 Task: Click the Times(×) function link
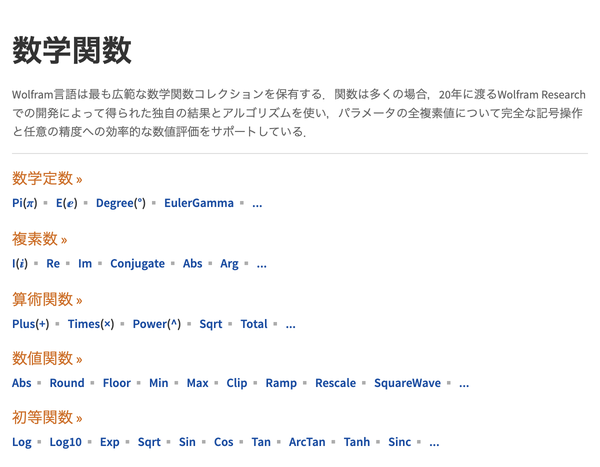pos(91,324)
